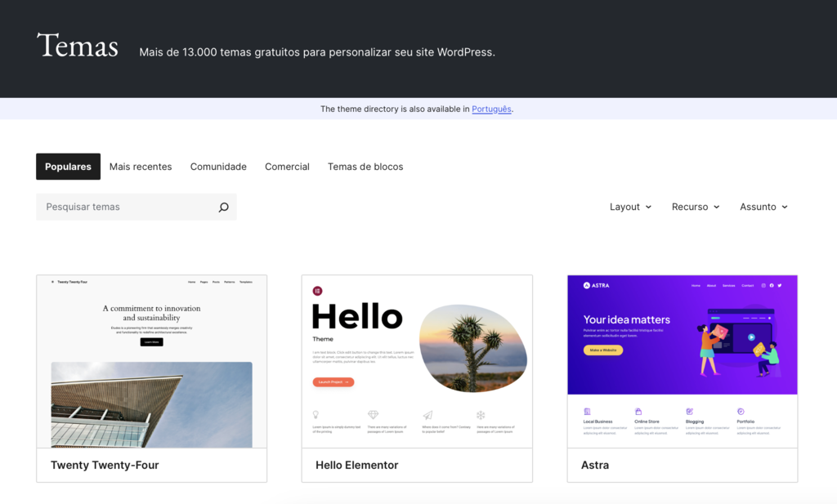The image size is (837, 504).
Task: Click the Pesquisar temas search field
Action: point(123,207)
